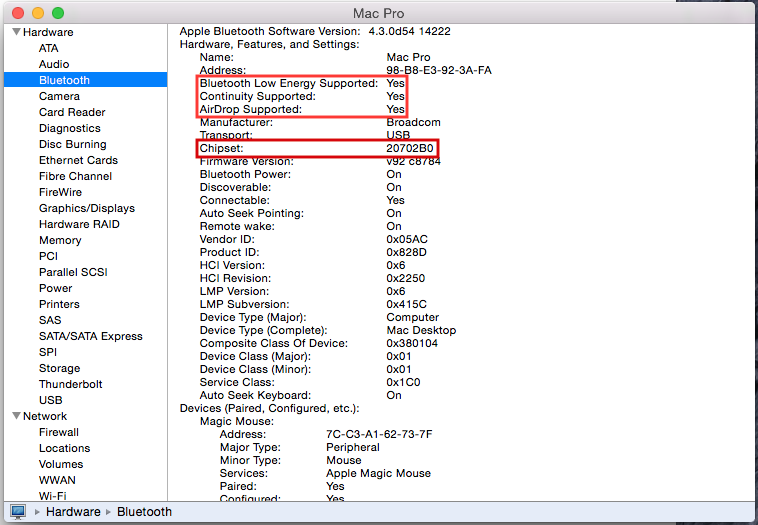The width and height of the screenshot is (758, 525).
Task: Click the address value 98-B8-E3-92-3A-FA
Action: pyautogui.click(x=439, y=70)
